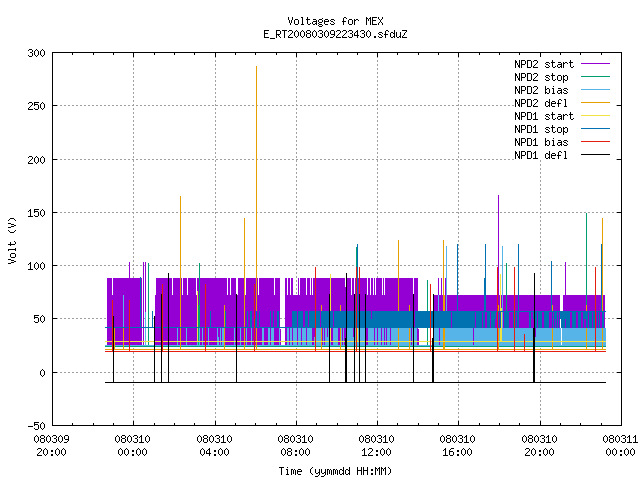Image resolution: width=640 pixels, height=480 pixels.
Task: Click the x-axis label '080309 20:00'
Action: (51, 446)
